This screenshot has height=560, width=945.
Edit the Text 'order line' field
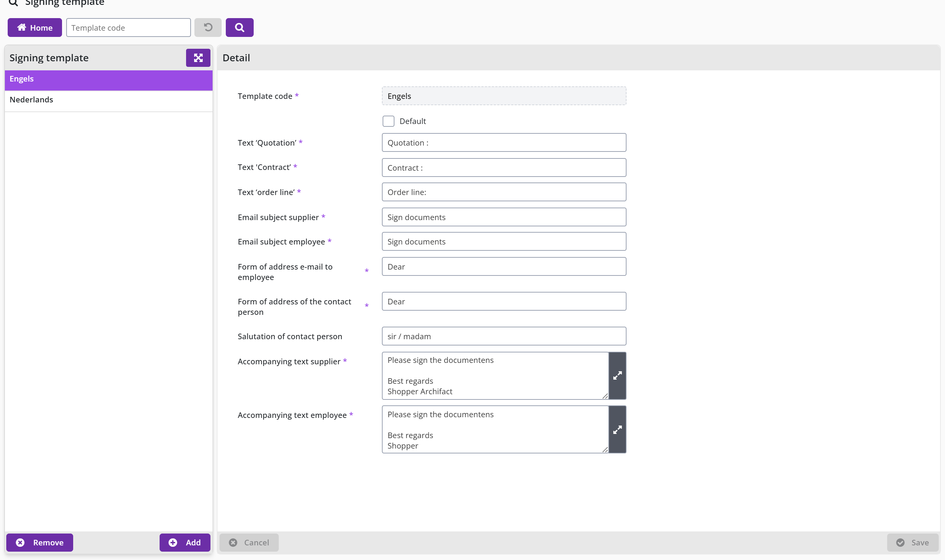[x=504, y=192]
